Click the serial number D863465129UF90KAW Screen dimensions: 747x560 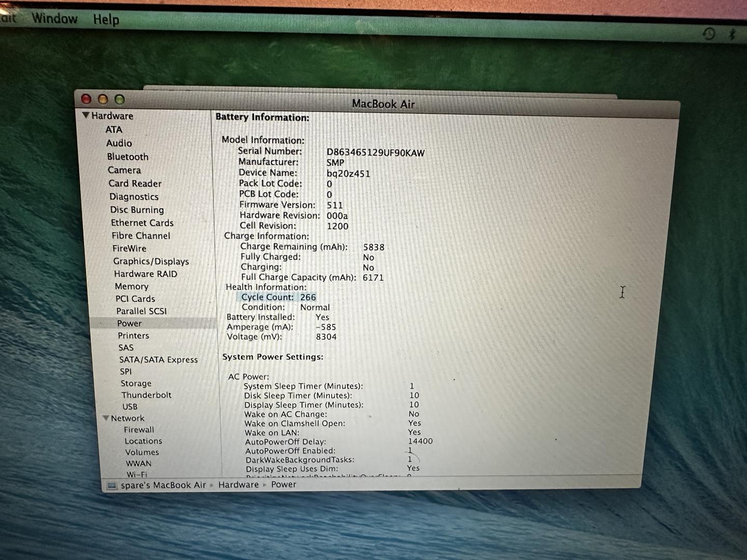tap(376, 153)
